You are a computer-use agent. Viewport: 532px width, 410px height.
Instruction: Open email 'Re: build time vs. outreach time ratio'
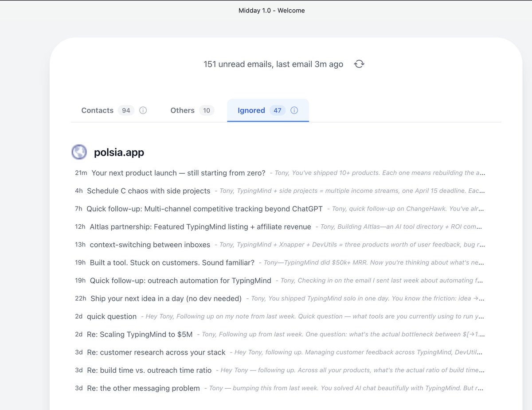tap(149, 370)
